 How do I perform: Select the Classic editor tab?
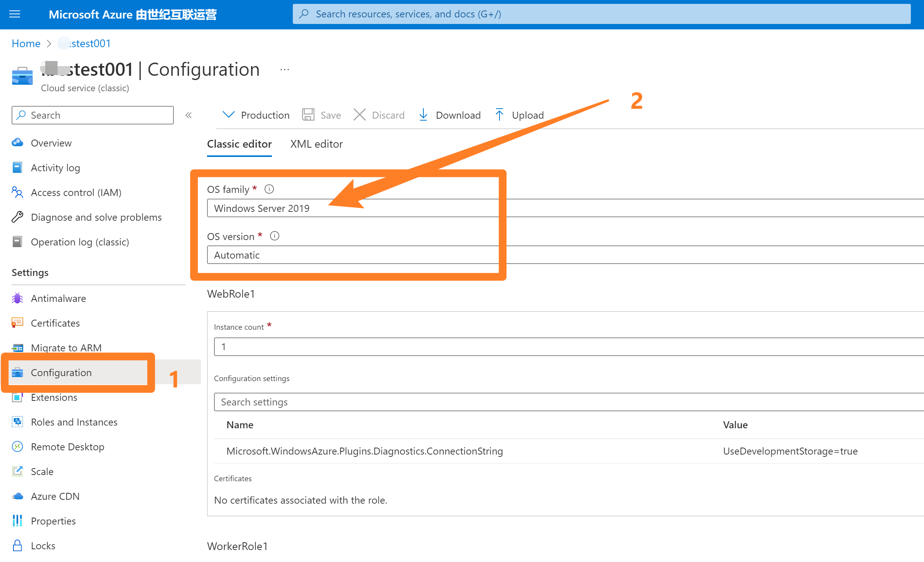tap(239, 144)
